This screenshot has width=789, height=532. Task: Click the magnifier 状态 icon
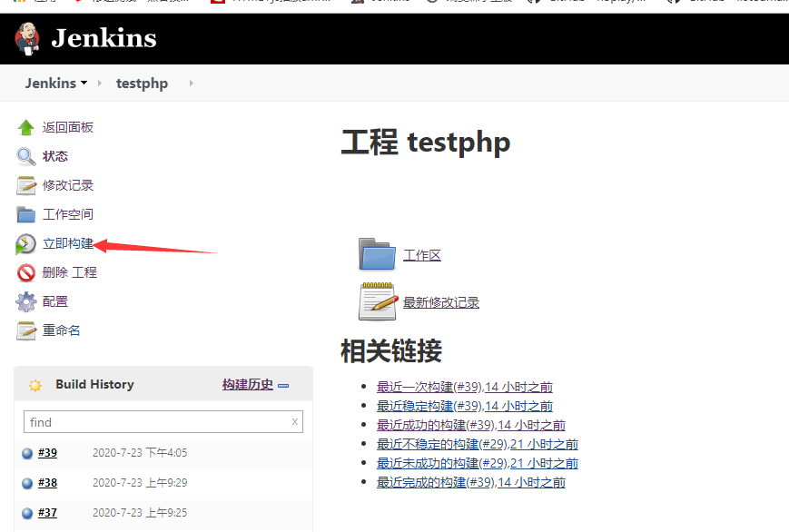25,156
